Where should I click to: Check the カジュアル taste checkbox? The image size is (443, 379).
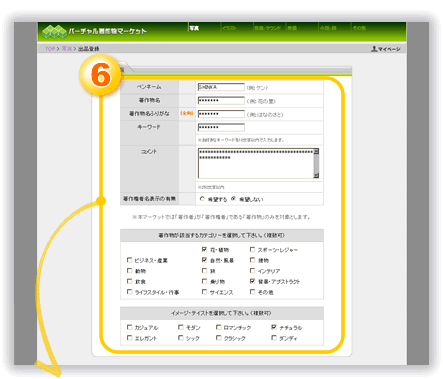coord(129,327)
